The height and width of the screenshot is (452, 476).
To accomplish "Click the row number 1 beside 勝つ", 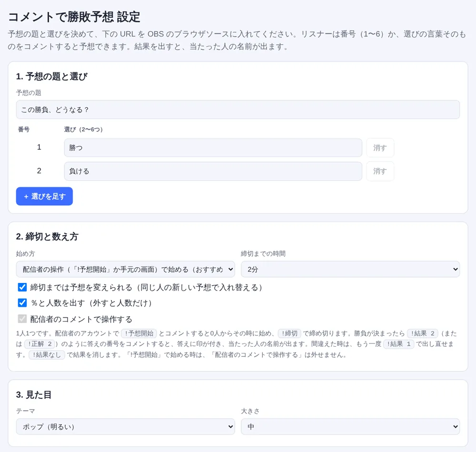I will 39,147.
